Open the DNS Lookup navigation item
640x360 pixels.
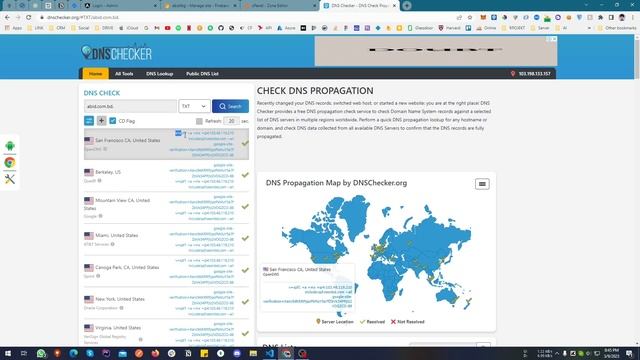tap(160, 74)
